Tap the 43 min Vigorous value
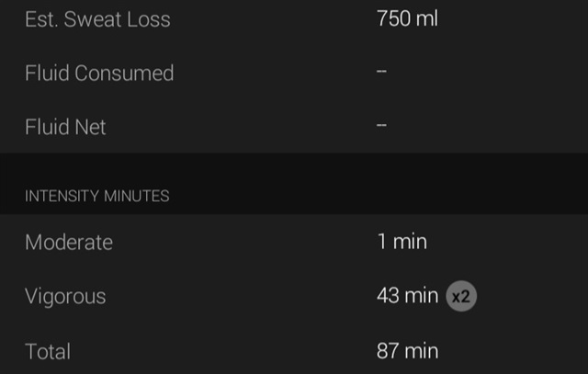588x374 pixels. tap(407, 297)
